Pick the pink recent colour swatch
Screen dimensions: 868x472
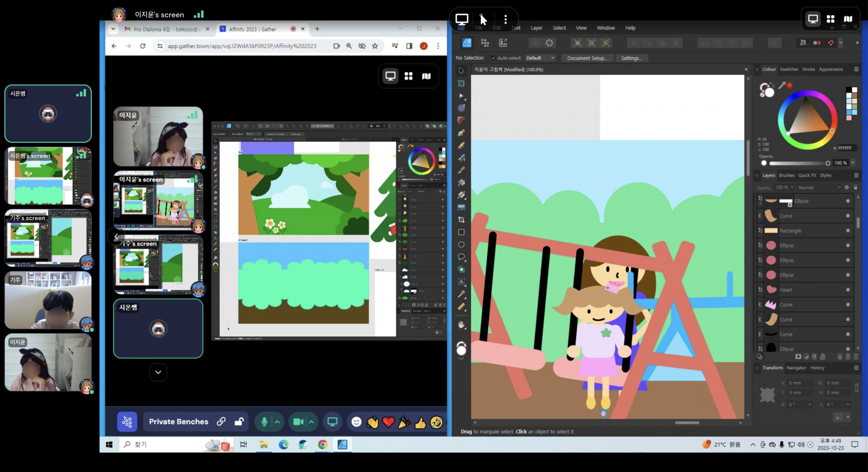tap(849, 118)
